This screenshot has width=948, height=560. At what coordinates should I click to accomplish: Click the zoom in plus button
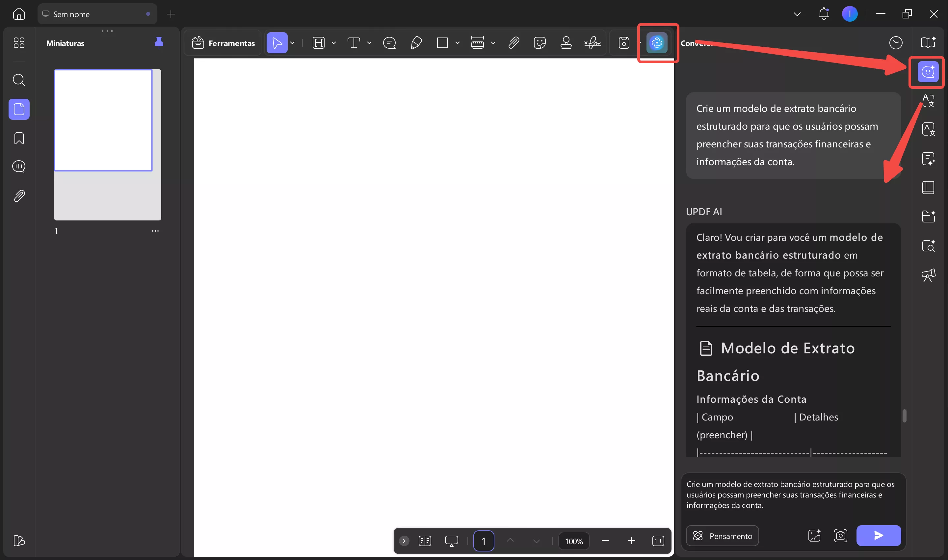pos(631,541)
